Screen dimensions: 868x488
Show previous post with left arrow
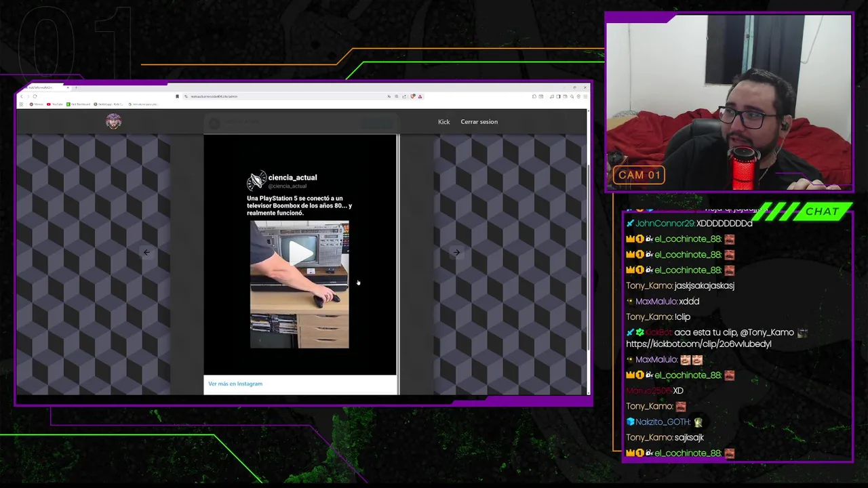[146, 252]
